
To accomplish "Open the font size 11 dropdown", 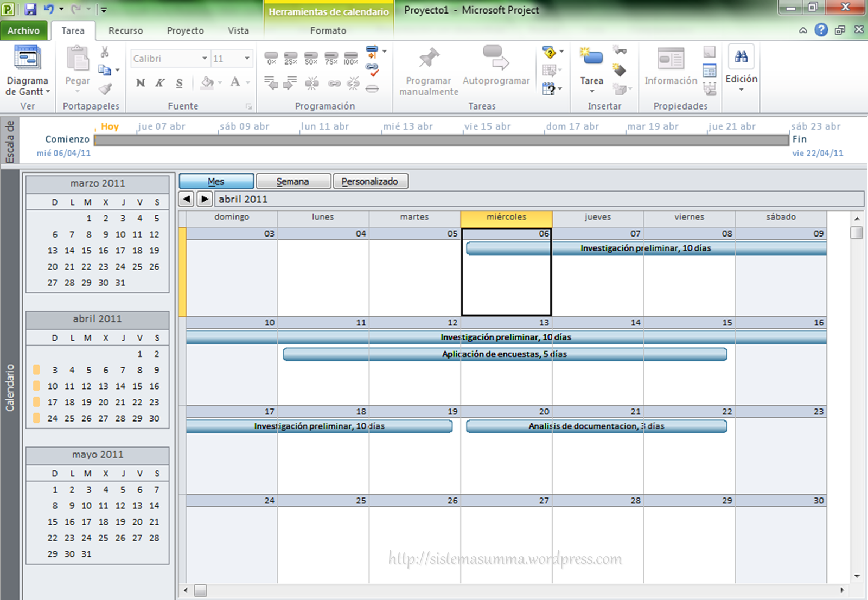I will (x=247, y=59).
